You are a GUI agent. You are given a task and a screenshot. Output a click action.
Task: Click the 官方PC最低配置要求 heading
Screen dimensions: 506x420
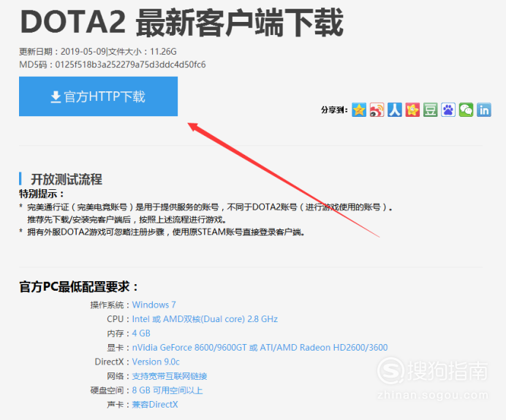[x=78, y=286]
